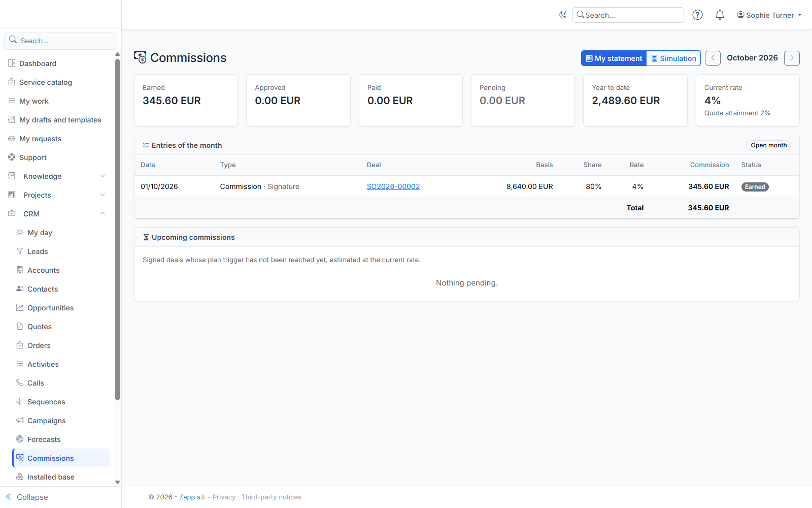Click the Sequences signpost icon

[x=20, y=401]
